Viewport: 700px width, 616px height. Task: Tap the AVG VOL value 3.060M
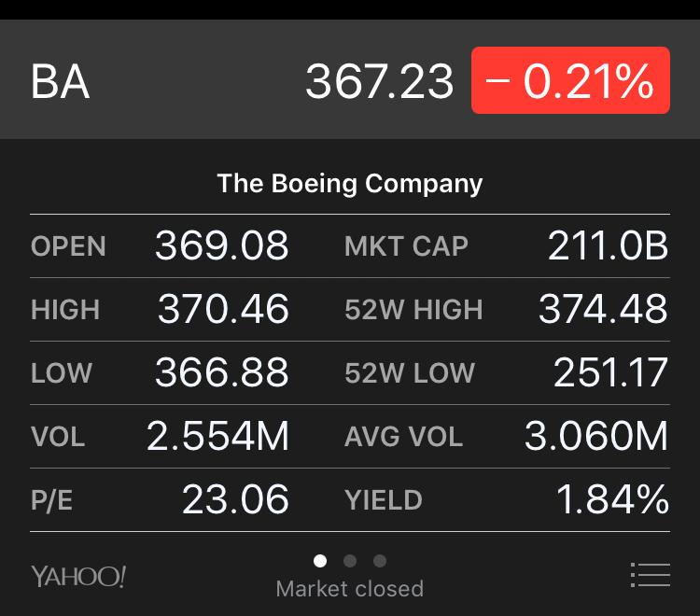point(596,436)
